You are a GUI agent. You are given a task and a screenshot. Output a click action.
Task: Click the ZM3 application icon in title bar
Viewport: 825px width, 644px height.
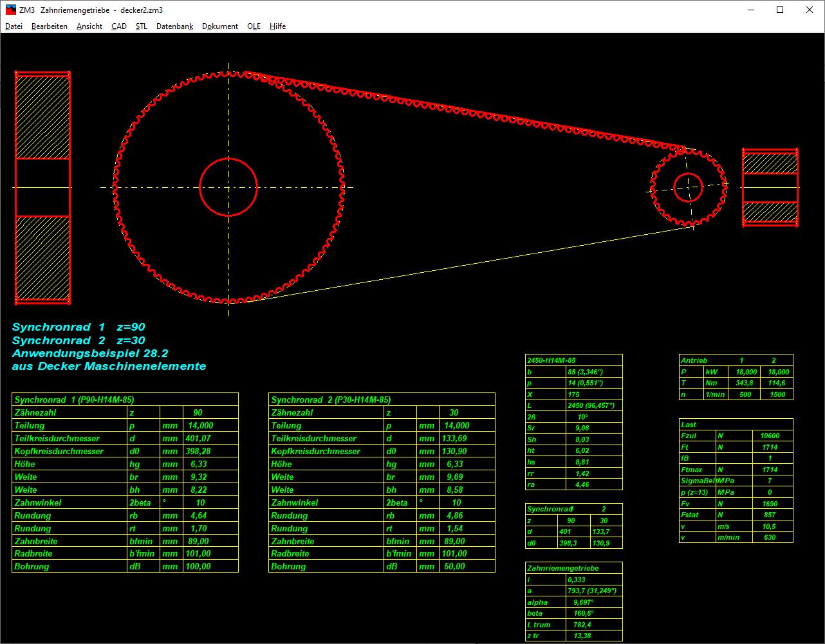coord(10,10)
